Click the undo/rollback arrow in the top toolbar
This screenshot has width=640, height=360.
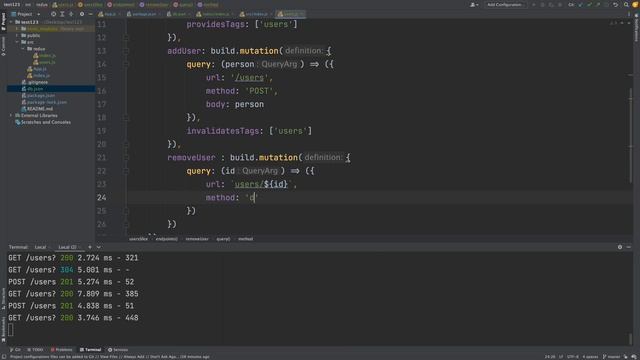[616, 4]
